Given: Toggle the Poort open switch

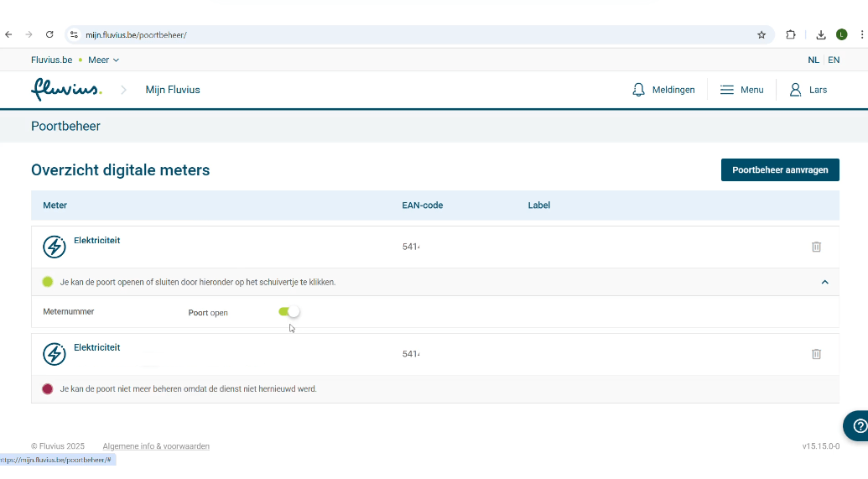Looking at the screenshot, I should [288, 312].
